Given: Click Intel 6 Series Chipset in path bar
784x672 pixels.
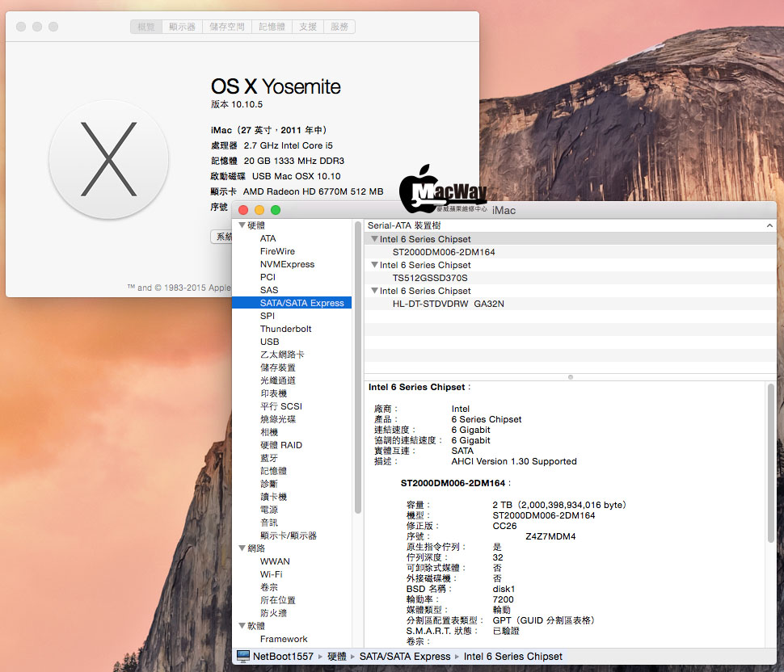Looking at the screenshot, I should [x=513, y=656].
